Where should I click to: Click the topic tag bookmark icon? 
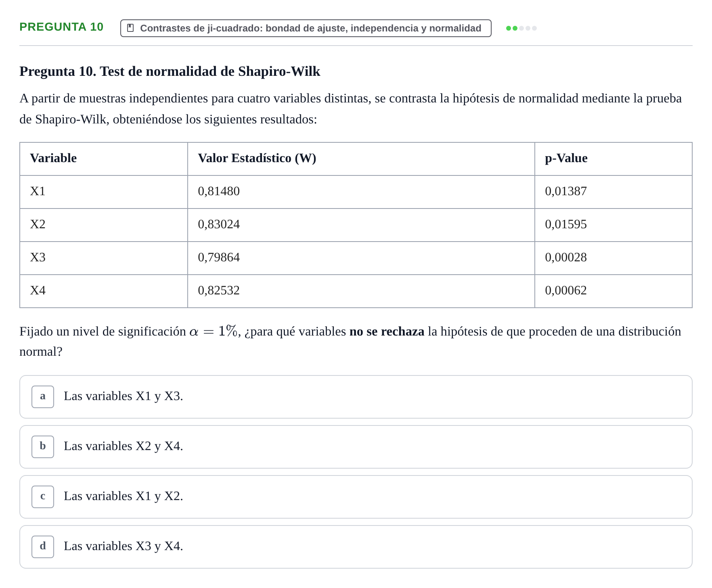(130, 28)
